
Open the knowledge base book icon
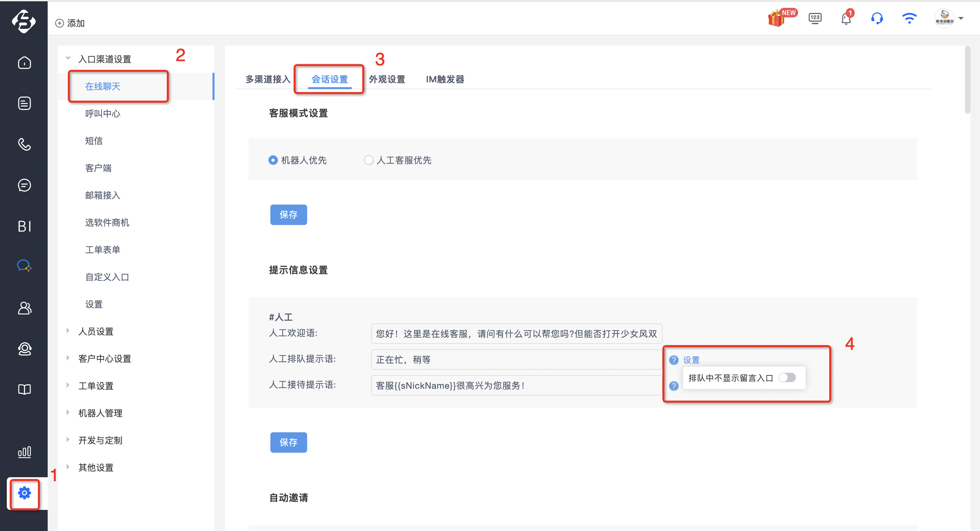25,389
